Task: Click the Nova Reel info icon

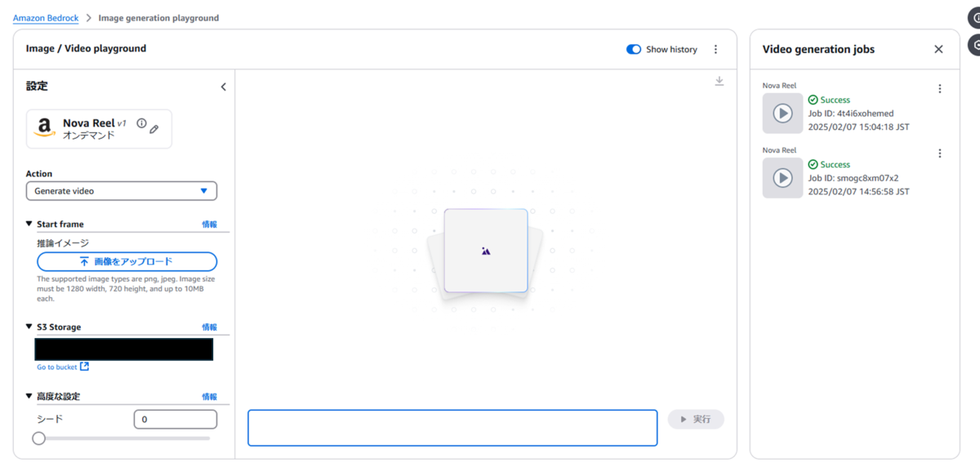Action: click(141, 123)
